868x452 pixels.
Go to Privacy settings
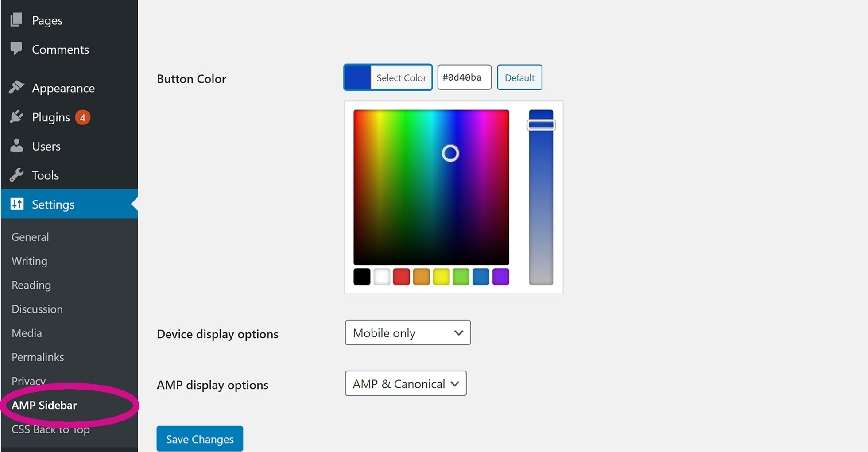(x=29, y=381)
